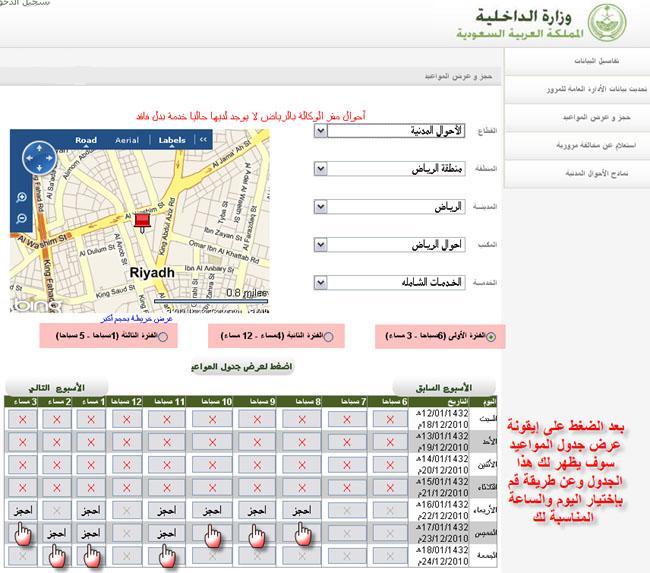
Task: Go to previous week (الأسبوع السابق)
Action: [x=444, y=388]
